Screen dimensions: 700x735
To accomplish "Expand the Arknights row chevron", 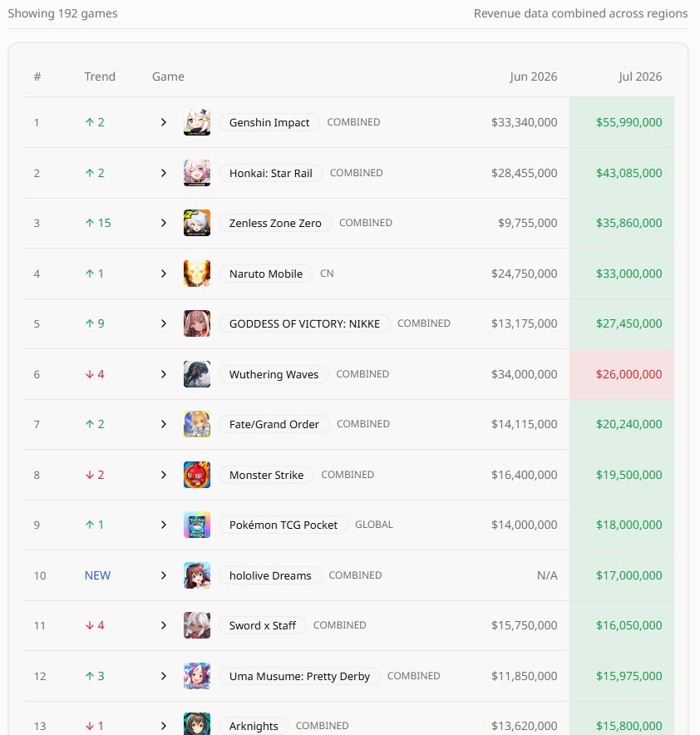I will (x=164, y=726).
